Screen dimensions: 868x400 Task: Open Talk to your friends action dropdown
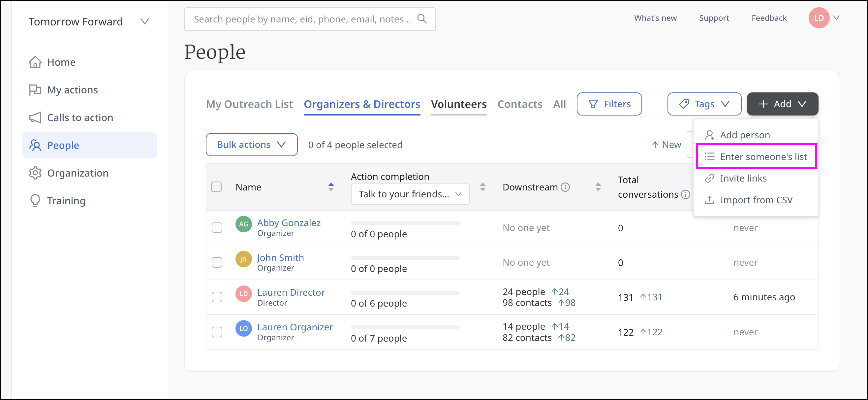pos(410,194)
